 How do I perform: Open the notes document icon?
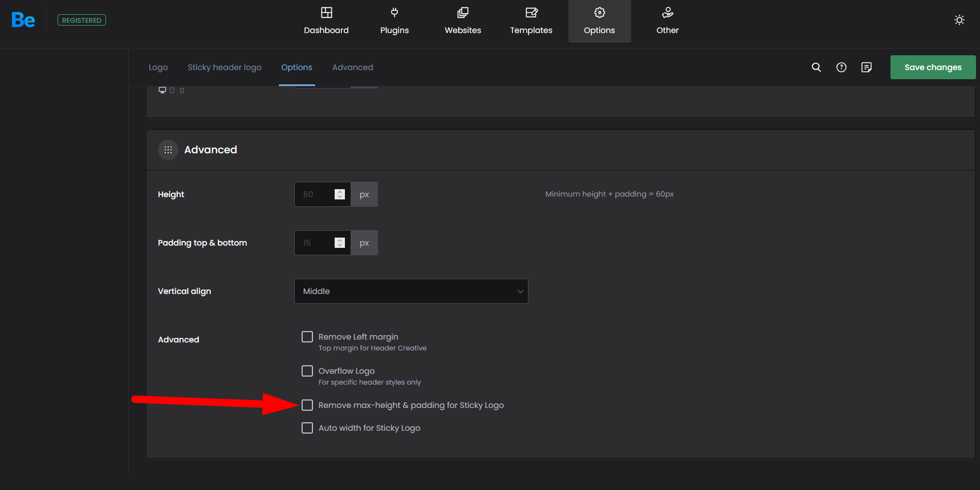(x=867, y=67)
